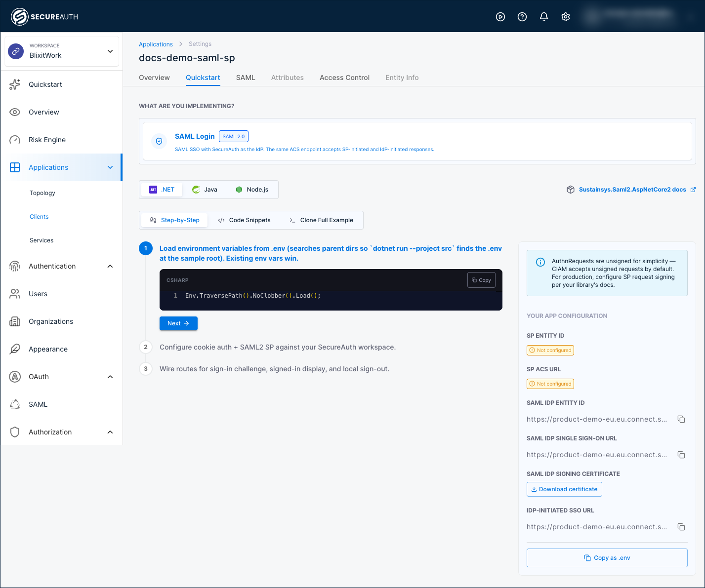Open the workspace selector dropdown chevron
Viewport: 705px width, 588px height.
click(x=110, y=51)
